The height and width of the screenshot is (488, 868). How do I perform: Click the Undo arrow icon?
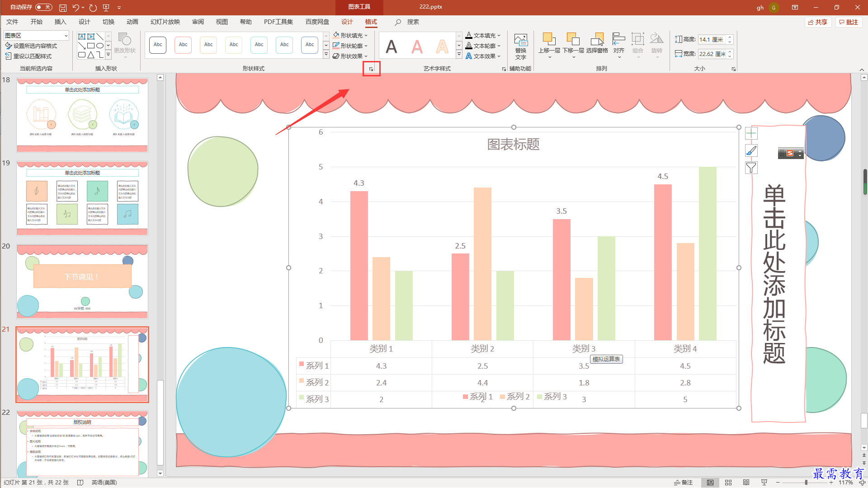point(75,7)
